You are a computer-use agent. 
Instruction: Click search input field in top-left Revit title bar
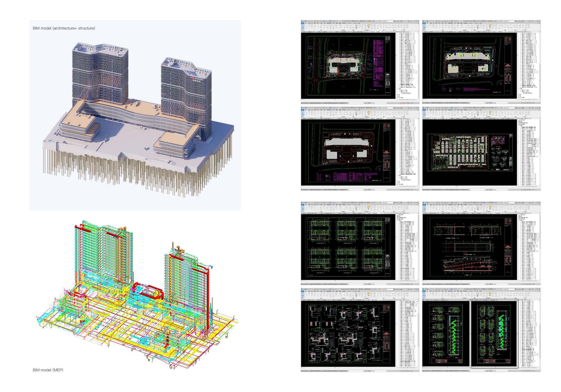[x=387, y=21]
